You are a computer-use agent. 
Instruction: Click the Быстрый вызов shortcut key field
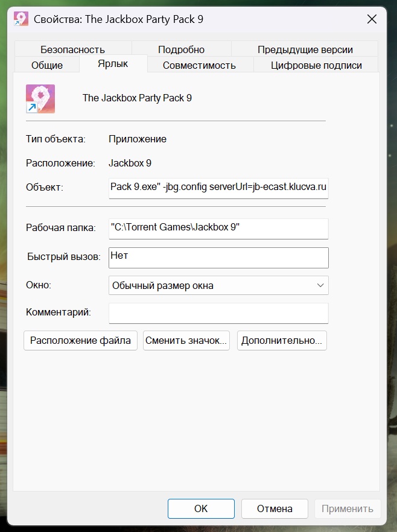click(218, 257)
